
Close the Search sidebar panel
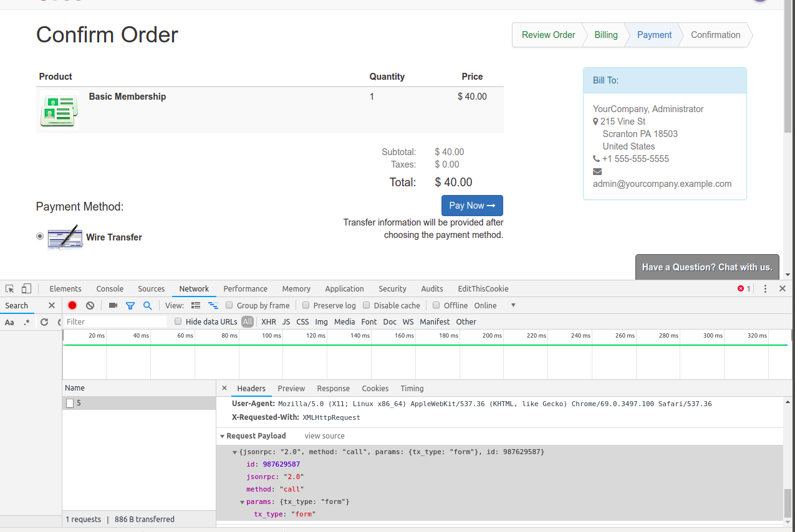[52, 305]
